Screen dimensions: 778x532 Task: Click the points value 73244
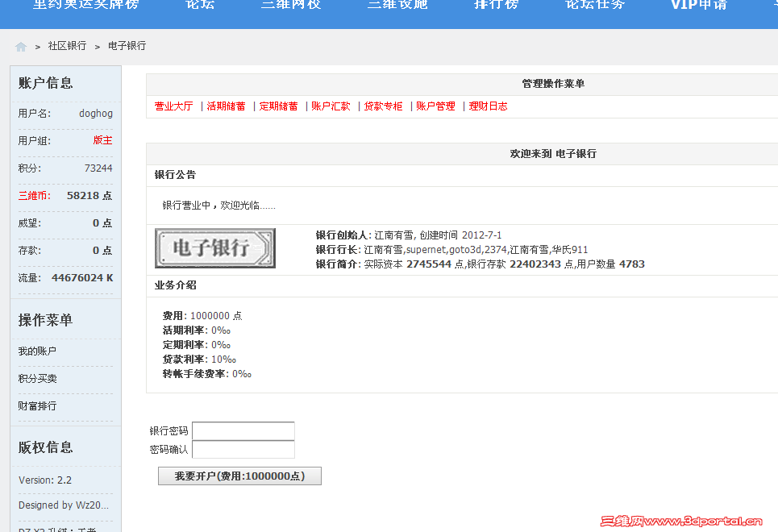tap(98, 168)
